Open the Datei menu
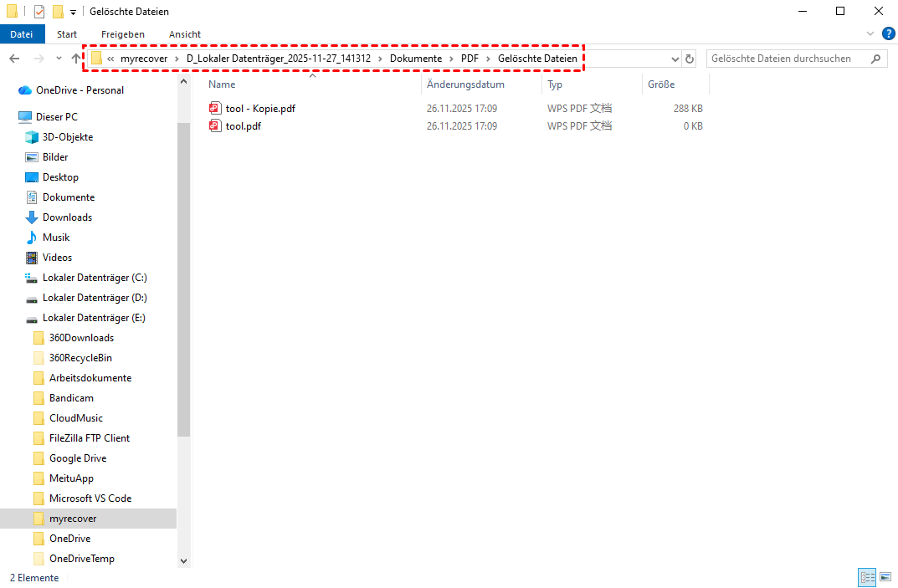This screenshot has height=588, width=898. (22, 34)
